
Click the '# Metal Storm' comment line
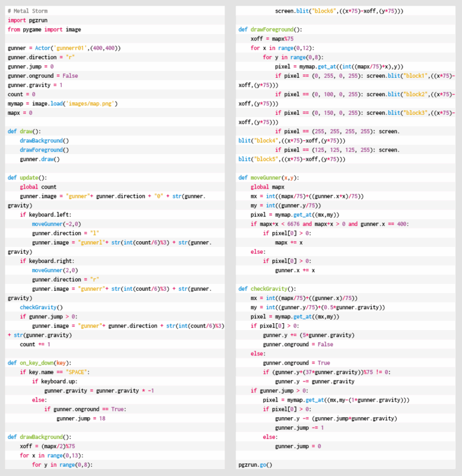click(28, 11)
